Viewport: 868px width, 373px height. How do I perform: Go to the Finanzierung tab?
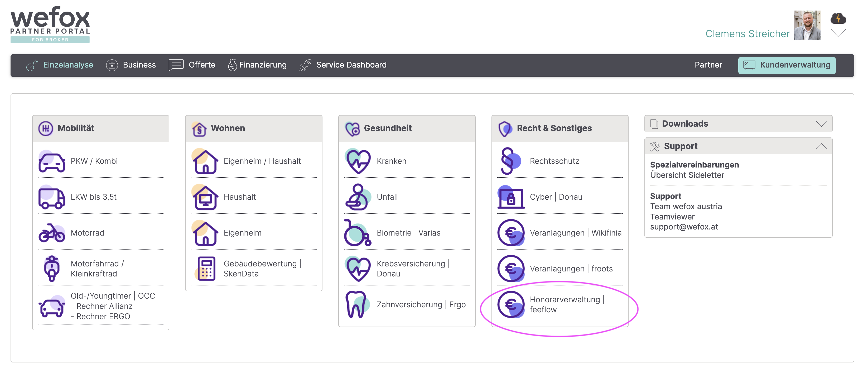[x=257, y=65]
